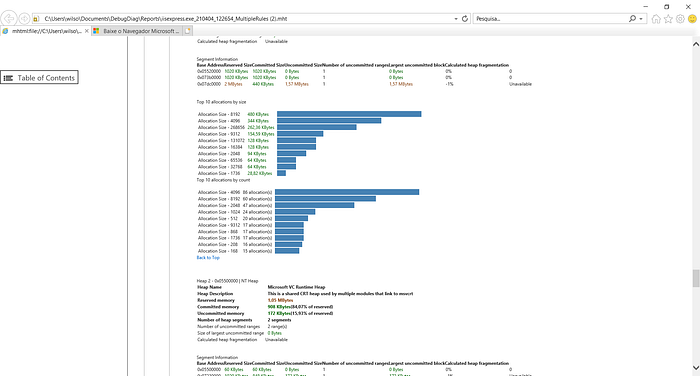The width and height of the screenshot is (700, 376).
Task: Go back with the browser Back arrow
Action: (9, 19)
